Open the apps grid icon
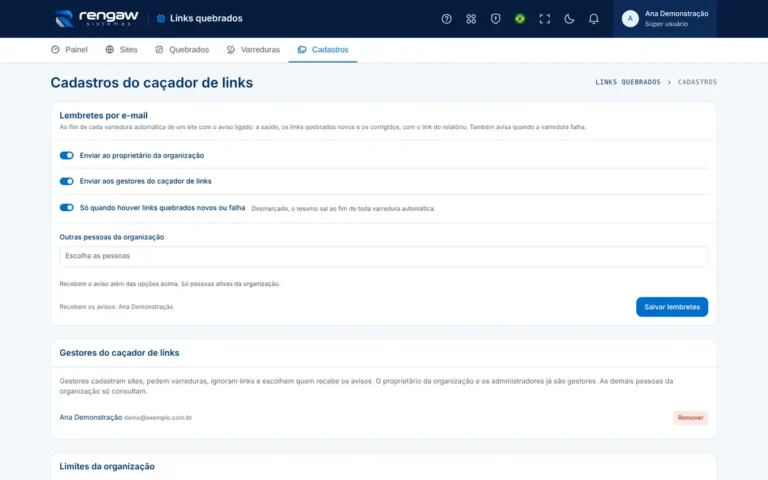This screenshot has height=480, width=768. (x=471, y=19)
